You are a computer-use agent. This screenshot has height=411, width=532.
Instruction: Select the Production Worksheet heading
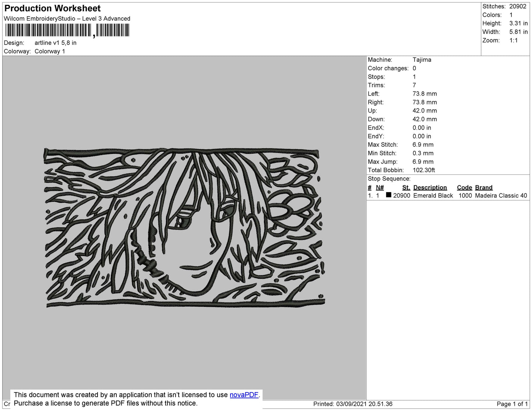[x=52, y=8]
